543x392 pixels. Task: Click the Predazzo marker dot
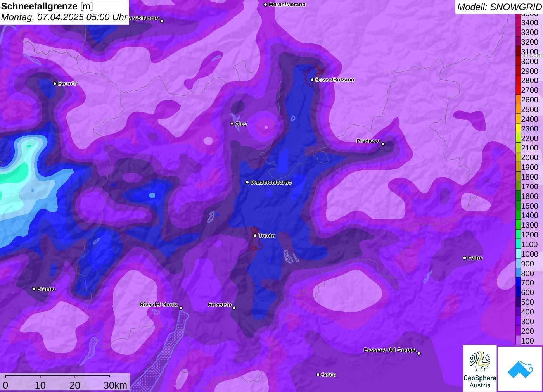pos(383,144)
